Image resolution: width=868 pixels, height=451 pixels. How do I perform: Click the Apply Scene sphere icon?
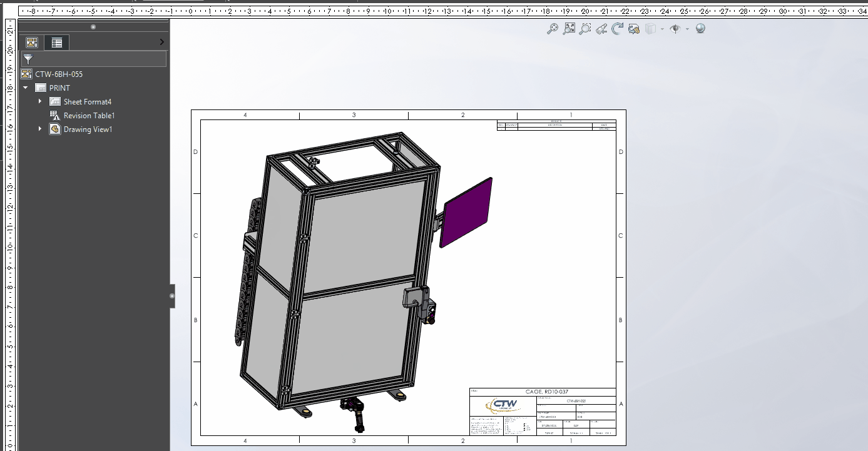[x=700, y=29]
